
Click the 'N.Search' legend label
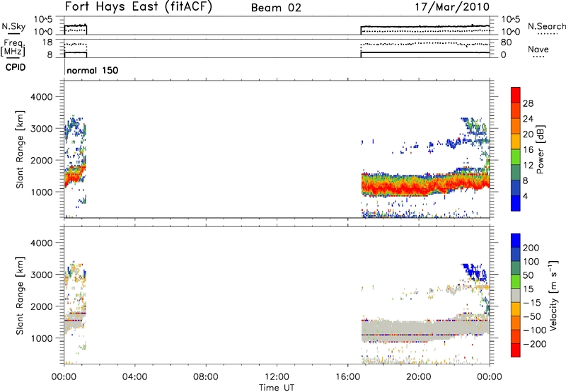tap(546, 26)
